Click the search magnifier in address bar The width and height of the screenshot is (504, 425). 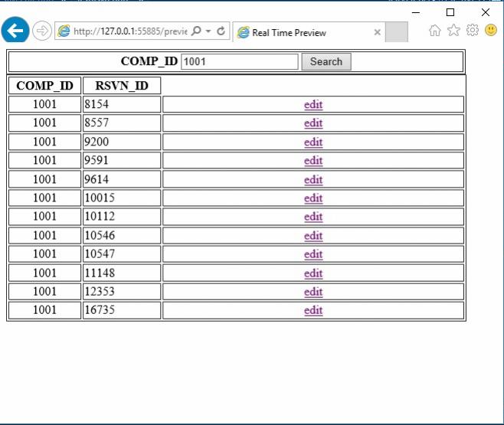point(196,31)
